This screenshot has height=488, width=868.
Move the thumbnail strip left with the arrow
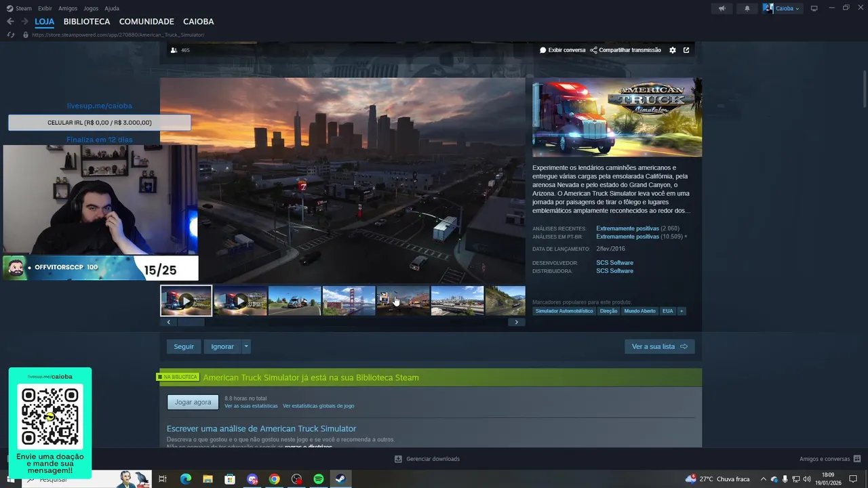pyautogui.click(x=169, y=322)
